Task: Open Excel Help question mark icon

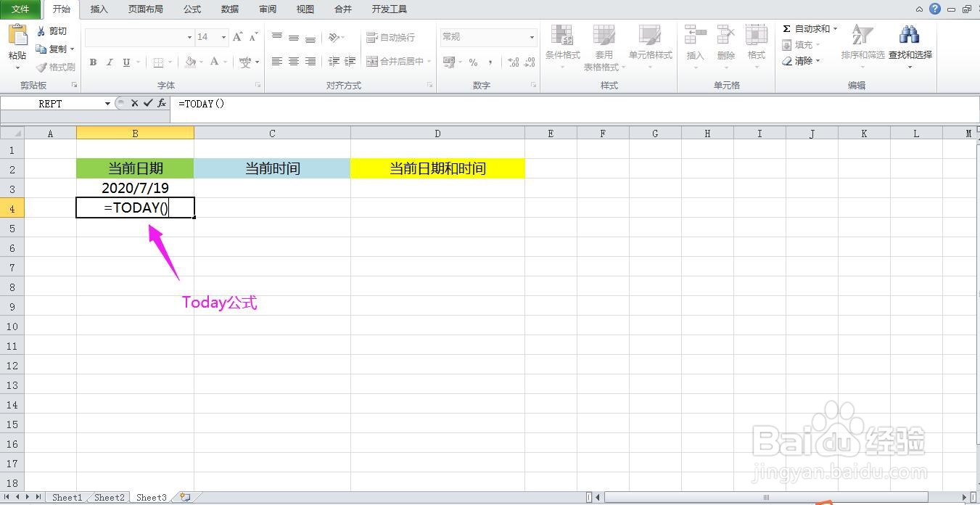Action: [x=935, y=9]
